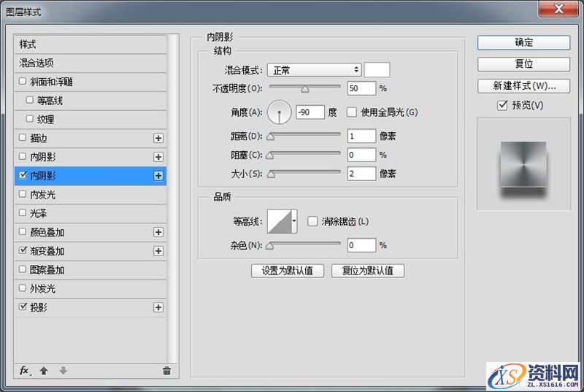Click the 复位 button
Screen dimensions: 584x392
point(523,64)
